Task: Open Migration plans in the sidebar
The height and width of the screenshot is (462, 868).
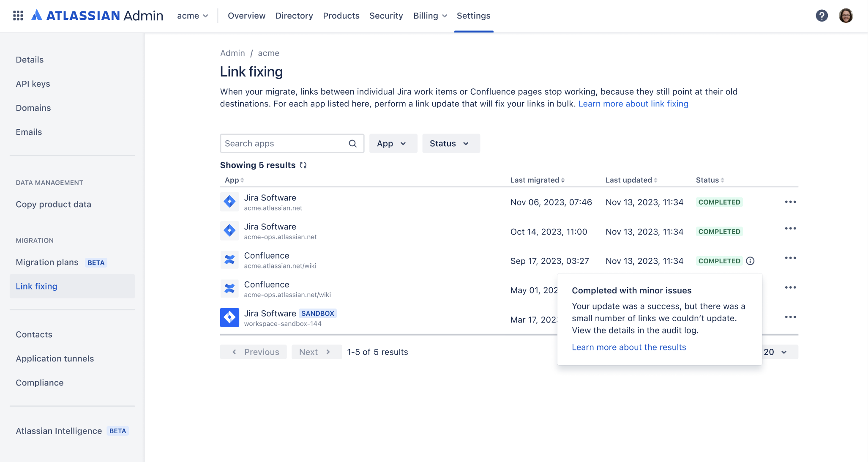Action: point(47,262)
